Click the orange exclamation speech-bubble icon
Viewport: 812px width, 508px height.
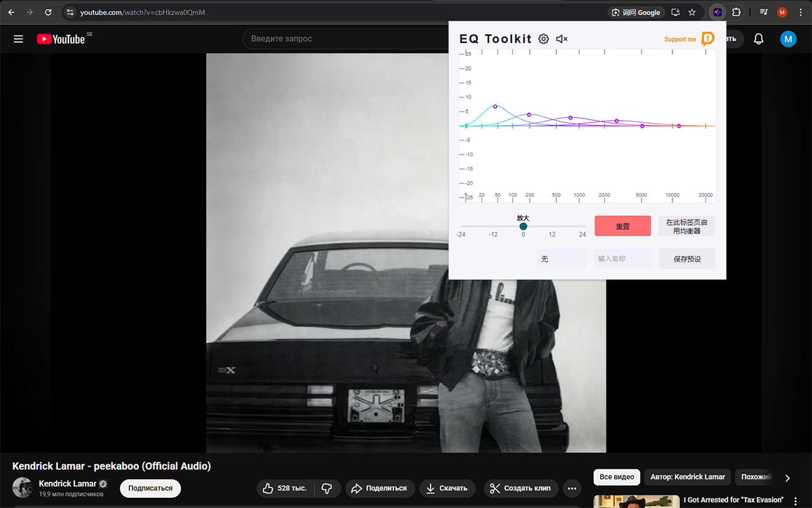pyautogui.click(x=708, y=39)
